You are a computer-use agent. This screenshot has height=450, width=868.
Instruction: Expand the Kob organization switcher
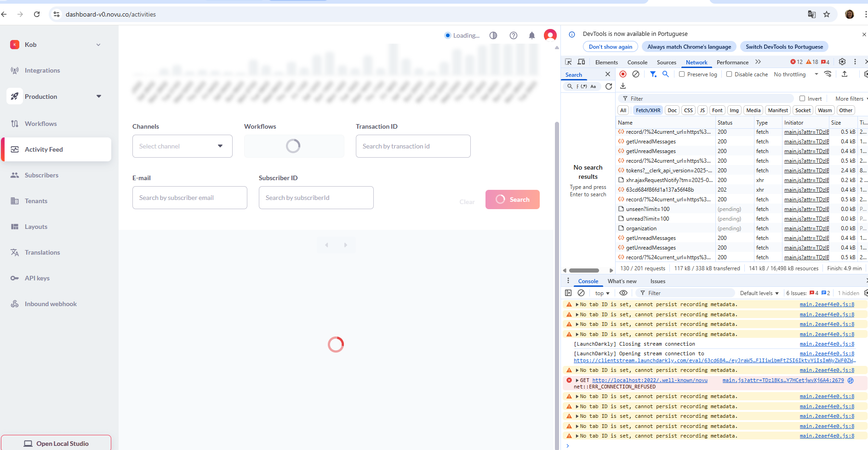point(98,45)
